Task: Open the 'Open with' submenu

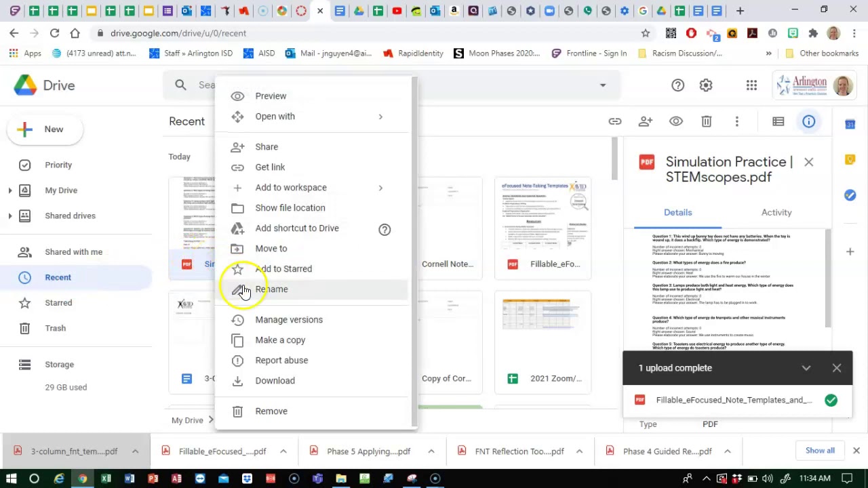Action: point(311,116)
